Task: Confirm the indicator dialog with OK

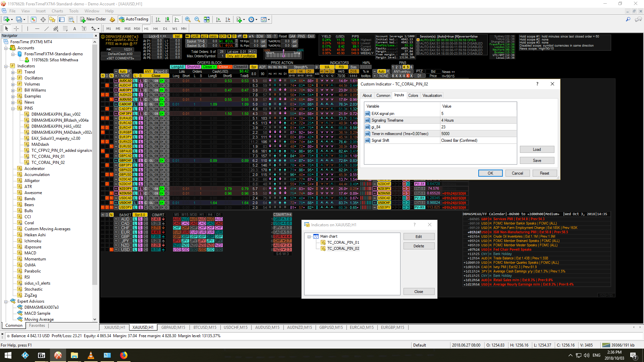Action: (490, 173)
